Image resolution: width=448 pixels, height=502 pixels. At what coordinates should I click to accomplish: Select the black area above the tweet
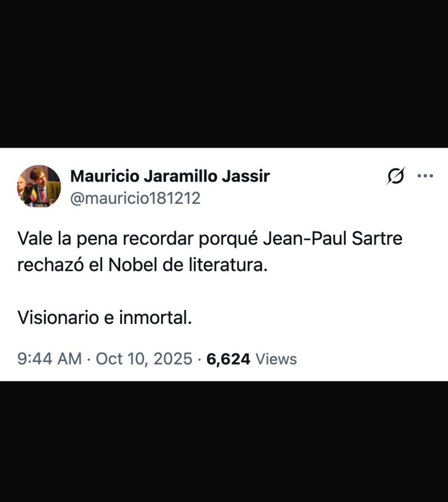click(x=224, y=74)
